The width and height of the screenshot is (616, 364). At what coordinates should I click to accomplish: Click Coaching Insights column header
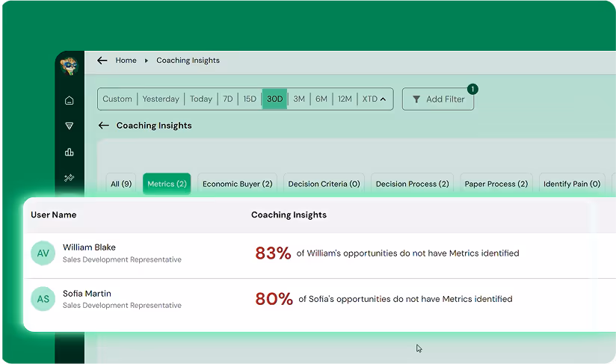pyautogui.click(x=289, y=215)
